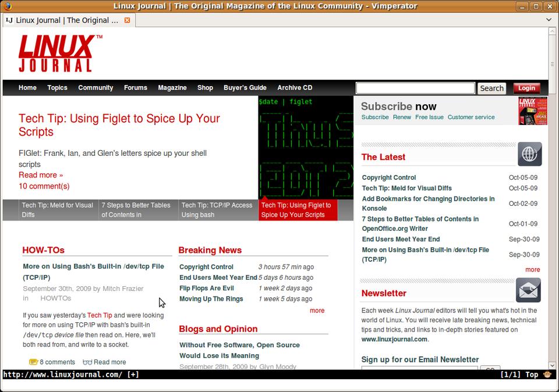559x392 pixels.
Task: Open 7 Steps to Better Tables in The Latest
Action: click(420, 223)
